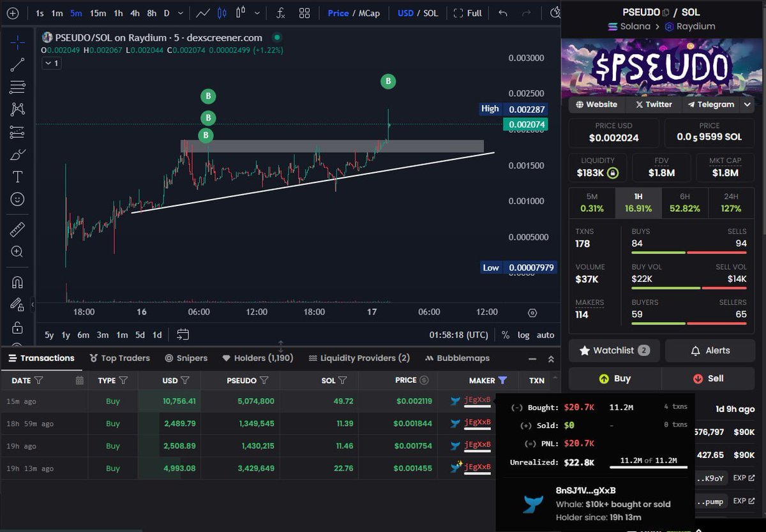Minimize the transactions panel
The height and width of the screenshot is (532, 766).
click(534, 358)
